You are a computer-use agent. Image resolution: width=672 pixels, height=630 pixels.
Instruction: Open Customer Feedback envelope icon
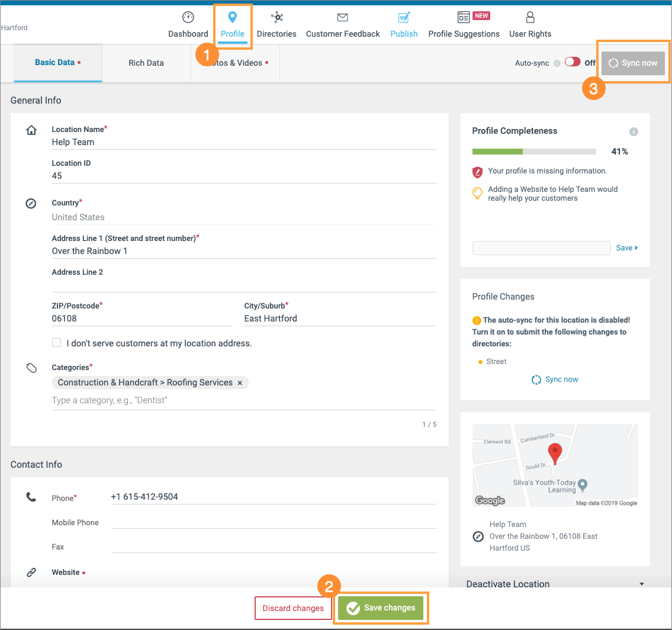342,18
